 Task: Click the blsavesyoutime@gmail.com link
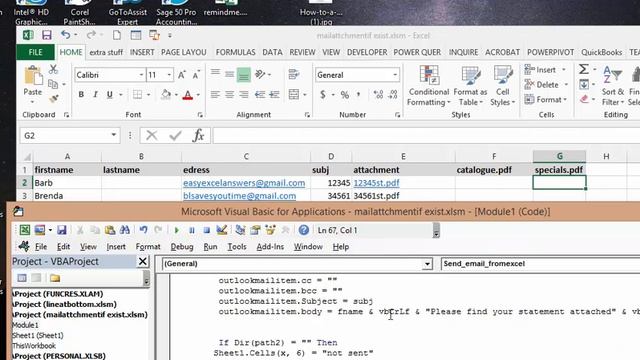[240, 196]
